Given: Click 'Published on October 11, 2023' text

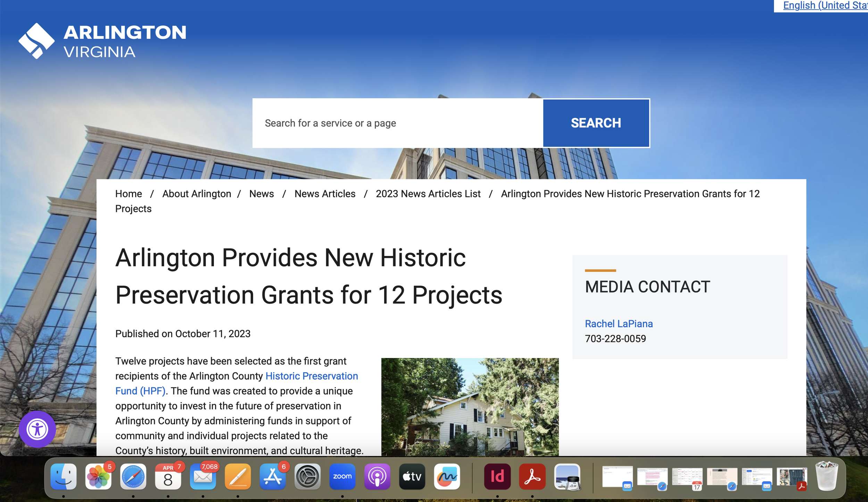Looking at the screenshot, I should pos(183,334).
